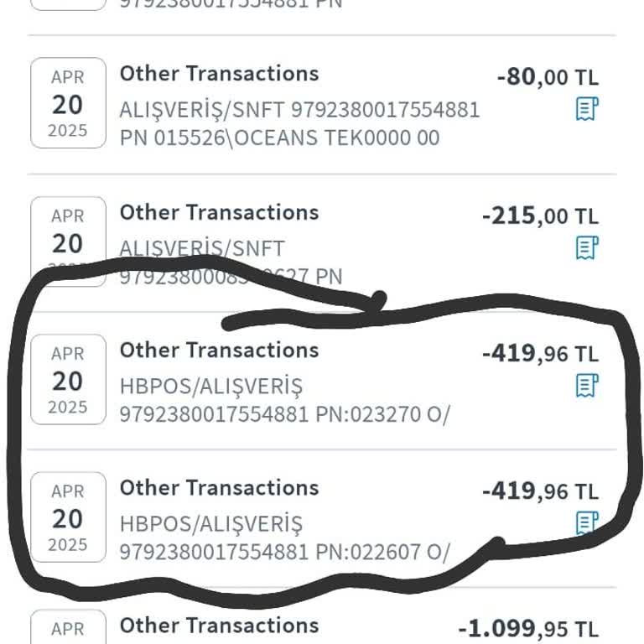Click the -80,00 TL amount
644x644 pixels.
tap(548, 78)
